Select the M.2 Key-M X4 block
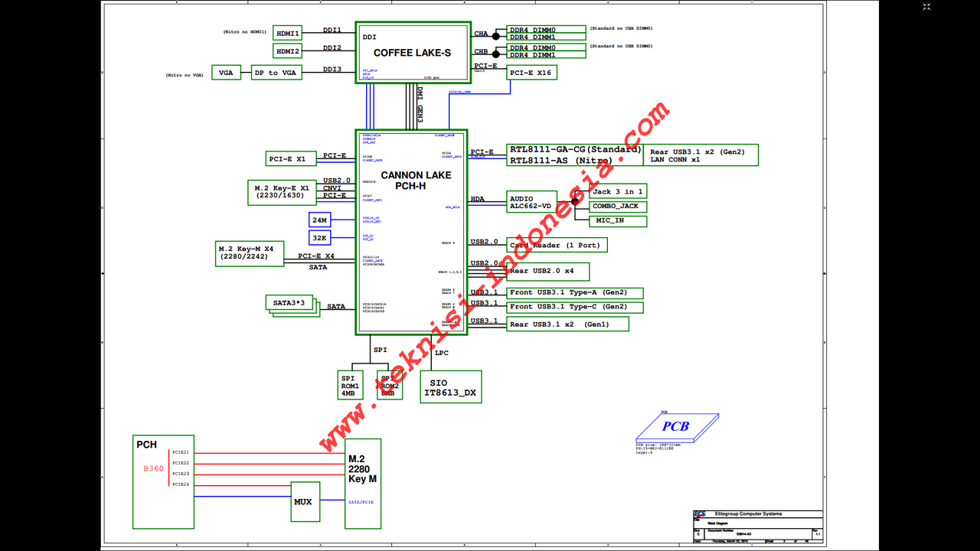 point(250,253)
